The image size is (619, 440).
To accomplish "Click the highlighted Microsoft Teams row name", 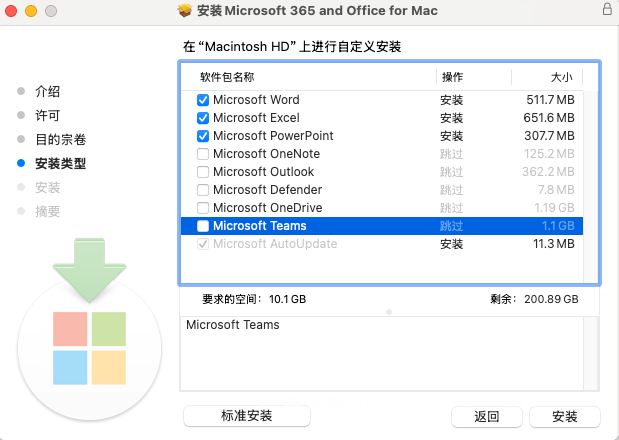I will click(x=260, y=226).
